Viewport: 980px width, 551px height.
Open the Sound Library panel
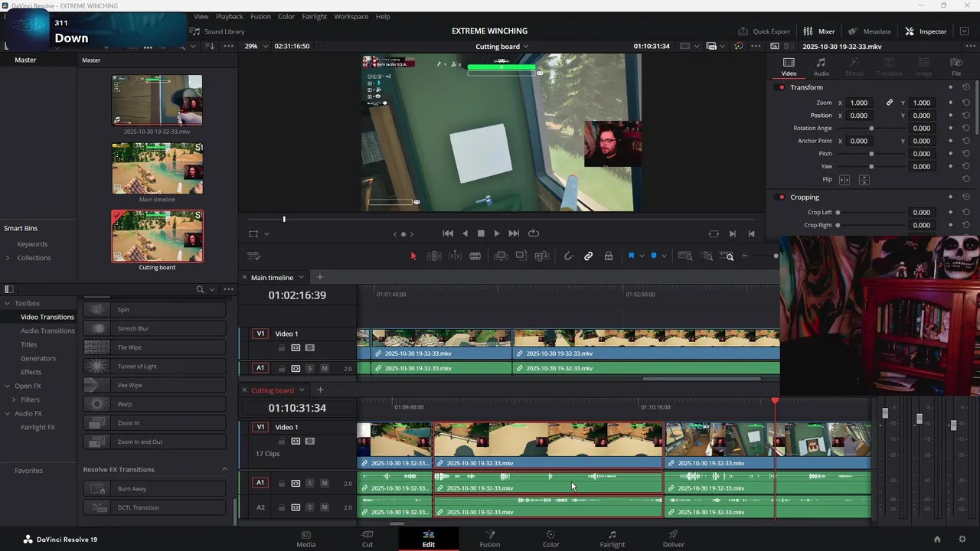tap(217, 32)
